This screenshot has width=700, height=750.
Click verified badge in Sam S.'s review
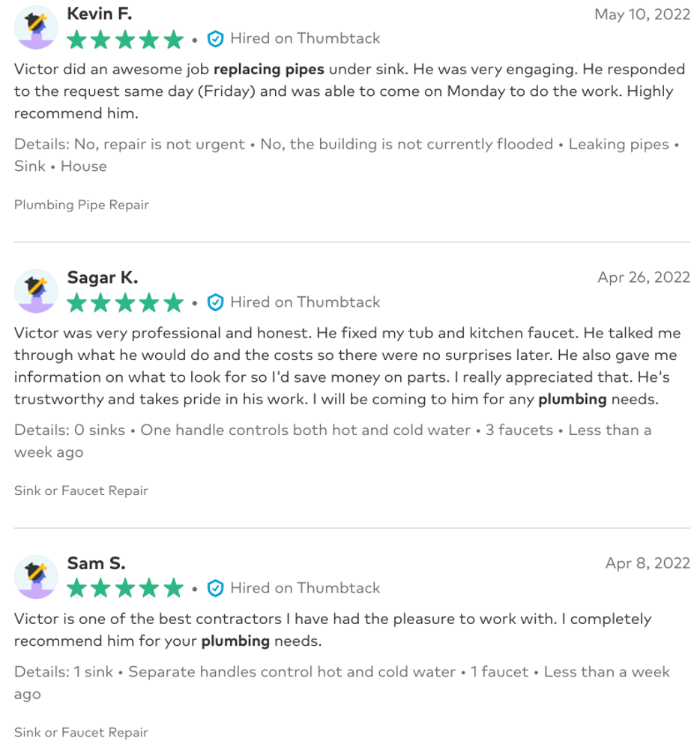pyautogui.click(x=216, y=589)
